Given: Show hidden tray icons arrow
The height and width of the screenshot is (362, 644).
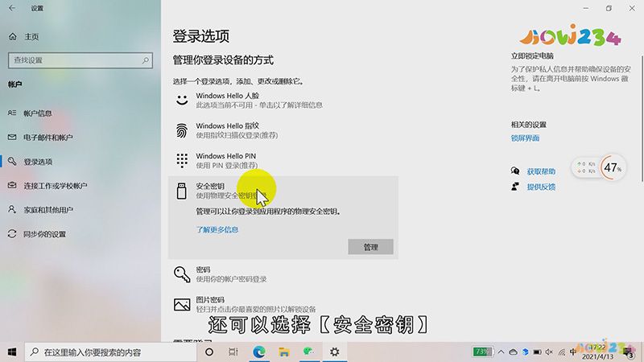Looking at the screenshot, I should 501,352.
